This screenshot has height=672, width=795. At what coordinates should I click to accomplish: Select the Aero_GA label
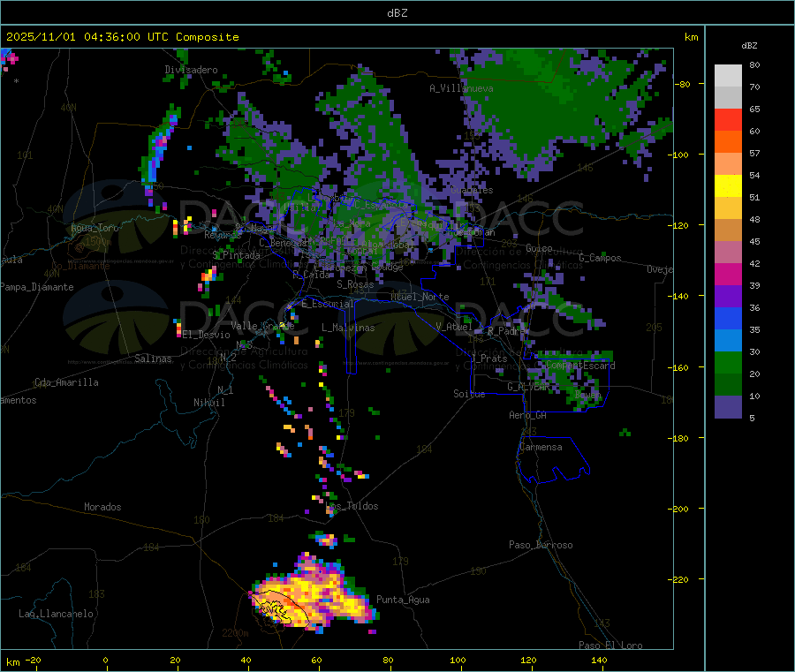(x=528, y=415)
